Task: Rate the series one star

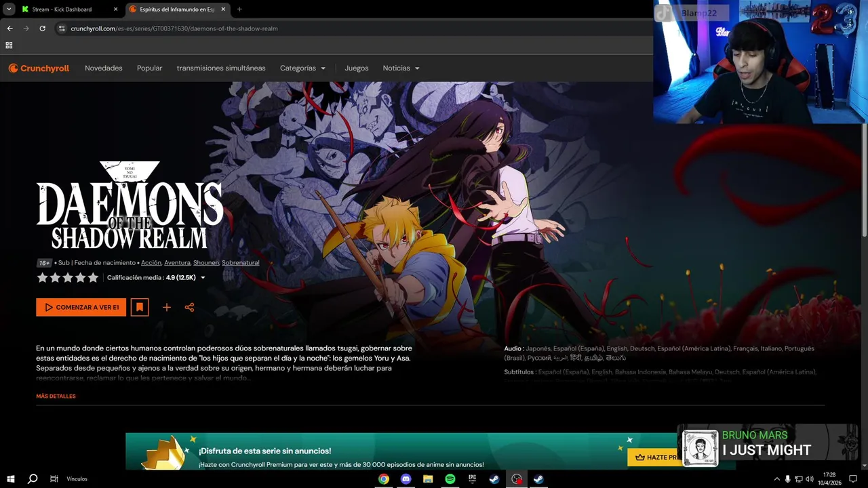Action: pyautogui.click(x=42, y=277)
